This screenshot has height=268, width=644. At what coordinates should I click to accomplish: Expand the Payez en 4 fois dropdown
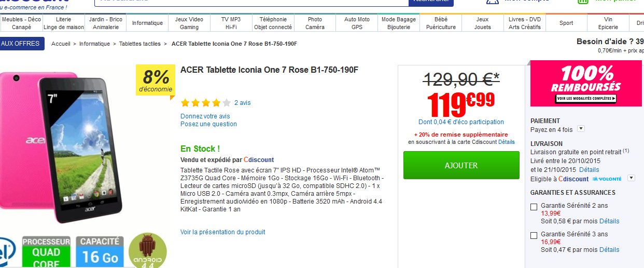click(581, 129)
